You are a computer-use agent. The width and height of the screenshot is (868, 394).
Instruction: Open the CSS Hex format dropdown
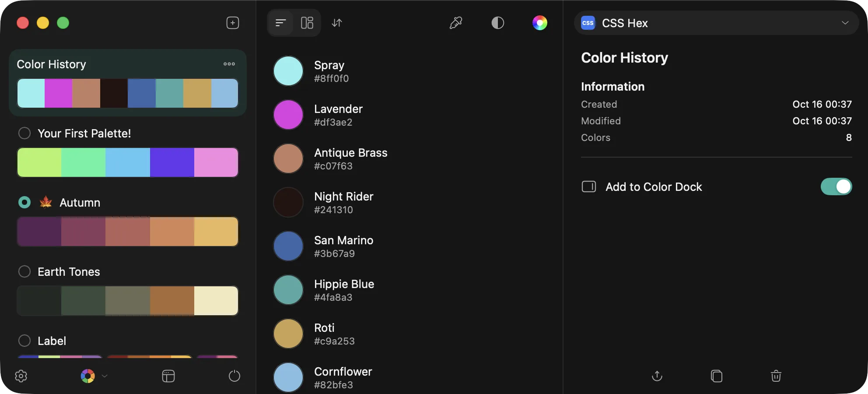[x=716, y=23]
